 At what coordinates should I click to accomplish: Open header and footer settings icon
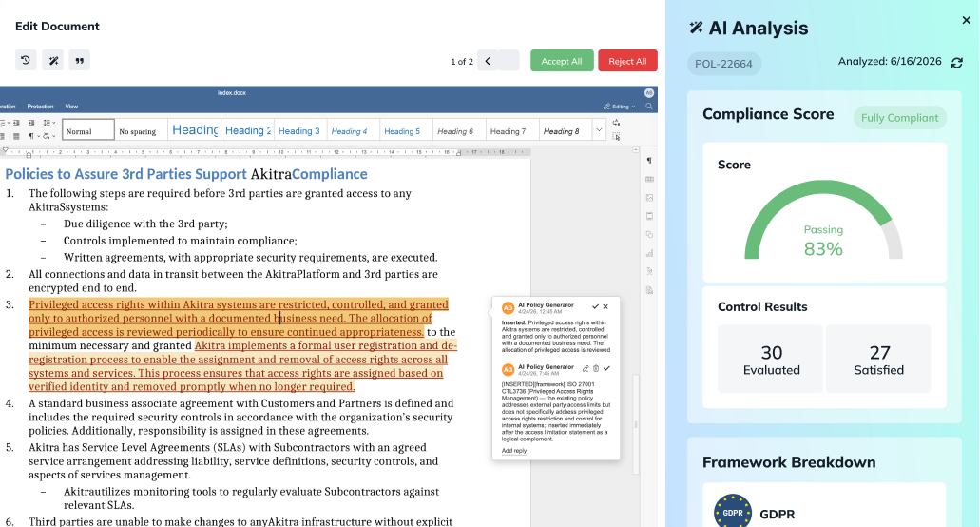pos(649,216)
